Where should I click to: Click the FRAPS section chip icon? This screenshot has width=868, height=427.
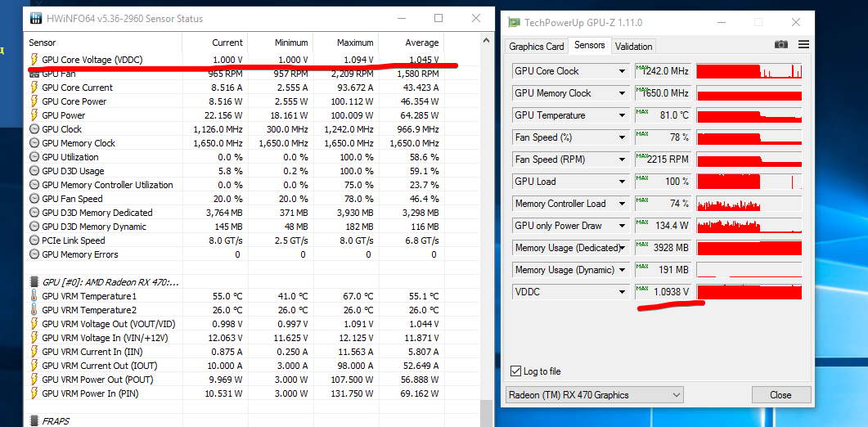point(34,421)
